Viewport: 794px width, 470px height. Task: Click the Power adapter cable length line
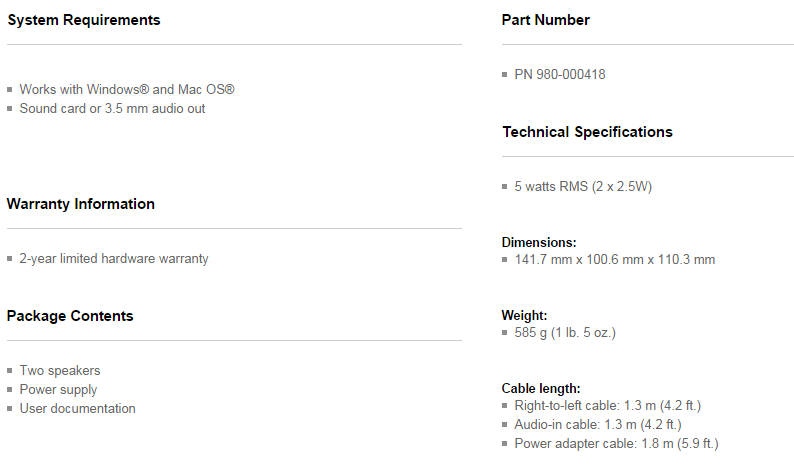(x=616, y=443)
